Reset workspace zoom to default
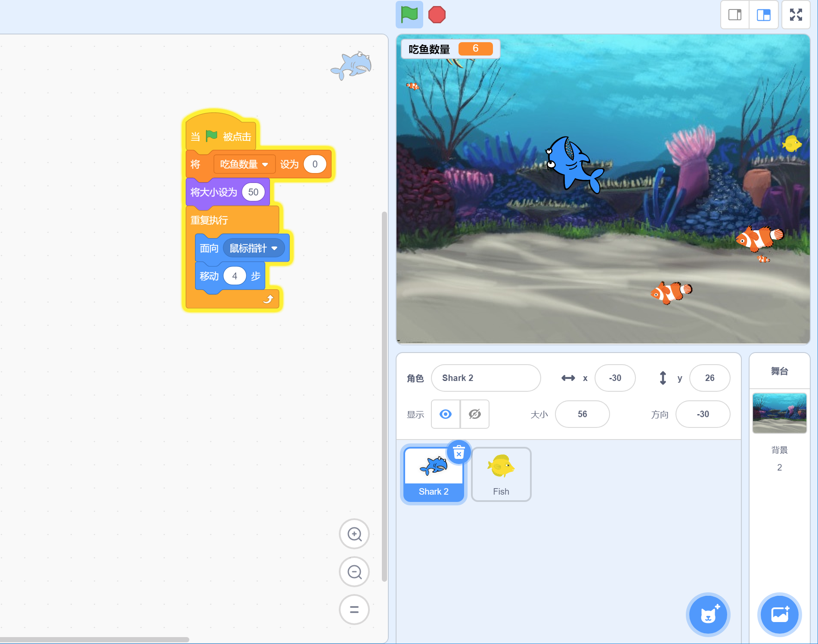The width and height of the screenshot is (818, 644). (x=354, y=610)
